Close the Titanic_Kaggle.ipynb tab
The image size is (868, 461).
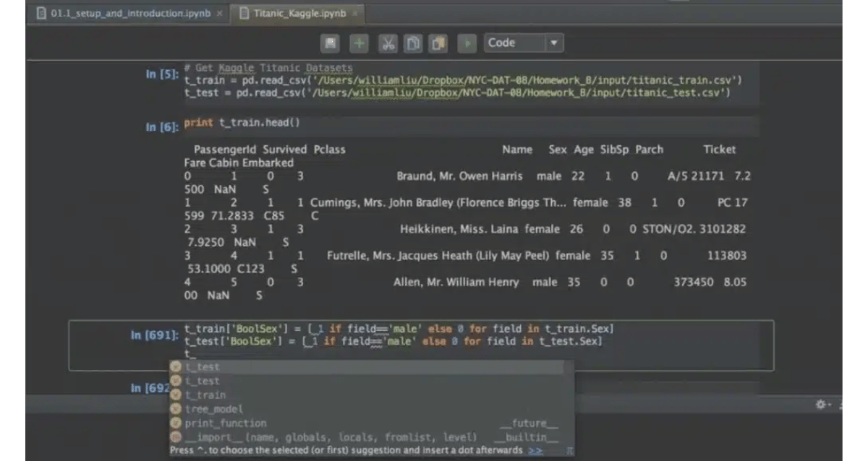(355, 13)
